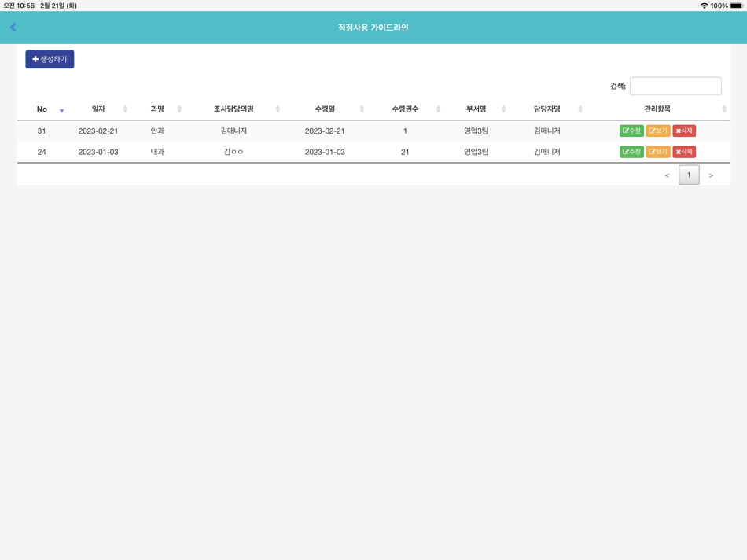
Task: Sort table by 관리항목 column
Action: click(x=657, y=109)
